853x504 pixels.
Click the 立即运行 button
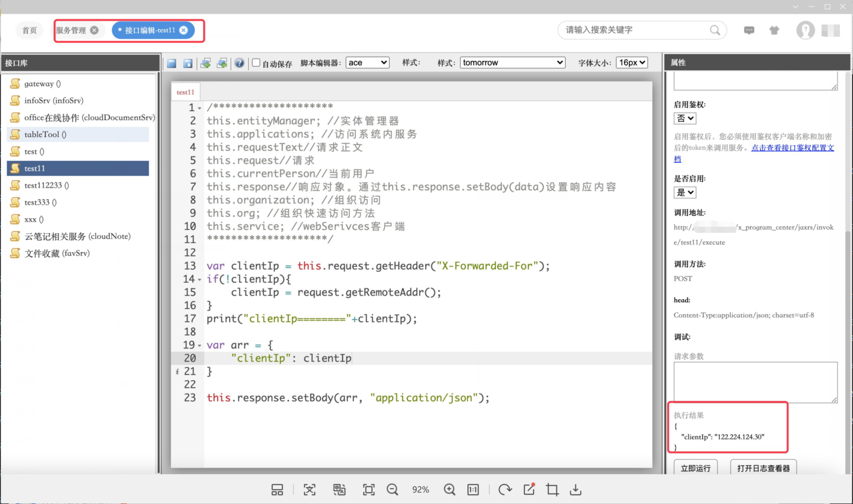pos(695,468)
